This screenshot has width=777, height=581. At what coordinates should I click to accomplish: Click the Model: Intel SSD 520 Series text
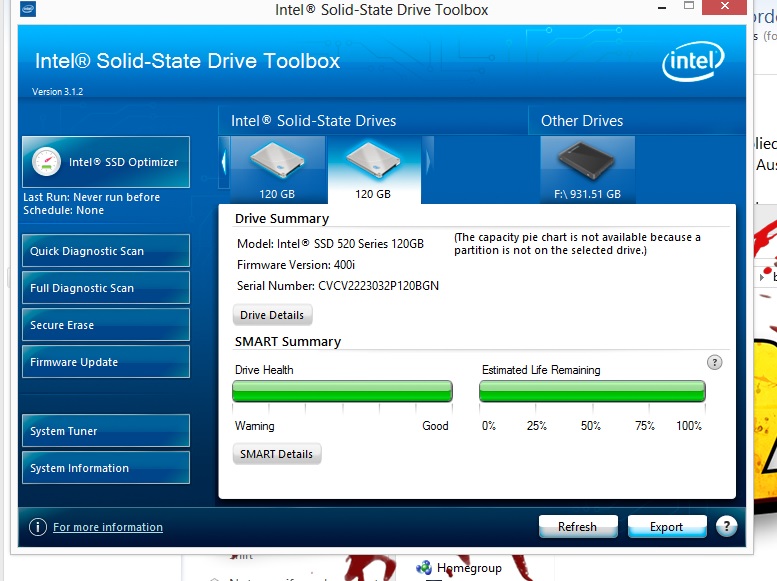point(331,244)
